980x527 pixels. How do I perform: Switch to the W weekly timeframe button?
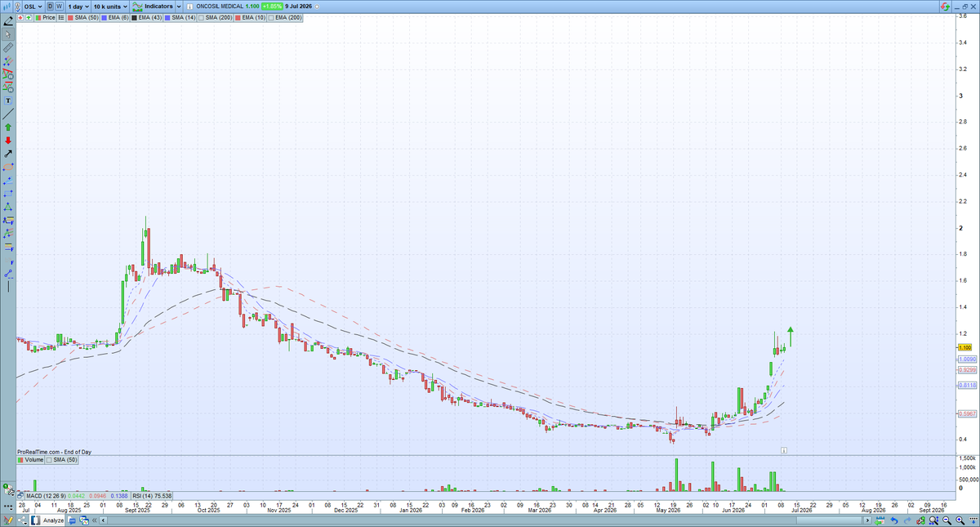pos(60,6)
